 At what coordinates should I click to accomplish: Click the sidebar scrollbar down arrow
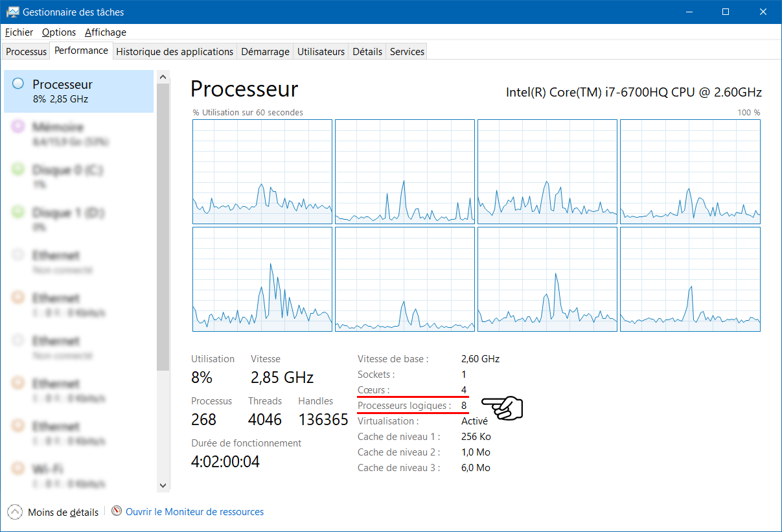(x=163, y=485)
